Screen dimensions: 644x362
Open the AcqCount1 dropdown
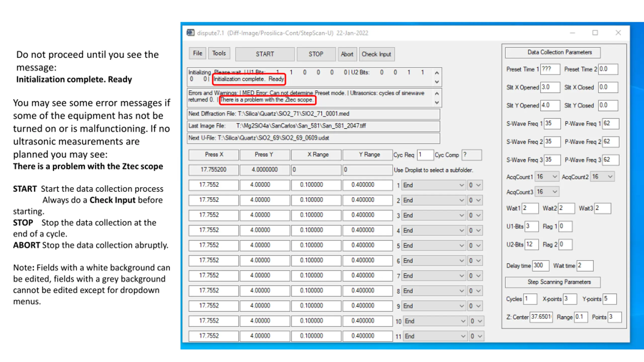click(x=547, y=177)
